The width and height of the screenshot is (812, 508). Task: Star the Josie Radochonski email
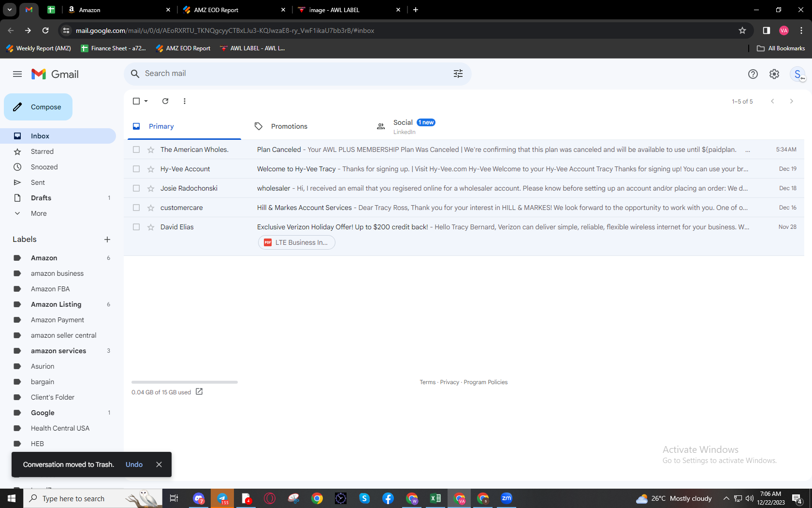click(x=151, y=188)
